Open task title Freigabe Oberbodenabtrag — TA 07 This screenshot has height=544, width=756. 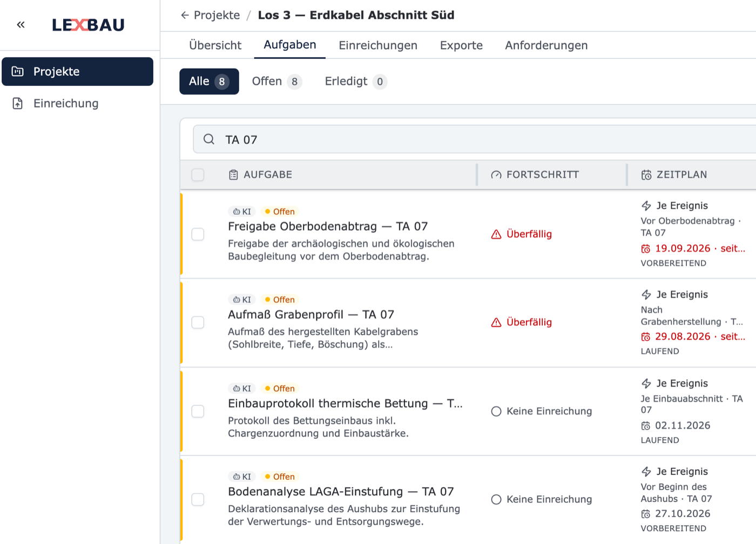(x=328, y=226)
